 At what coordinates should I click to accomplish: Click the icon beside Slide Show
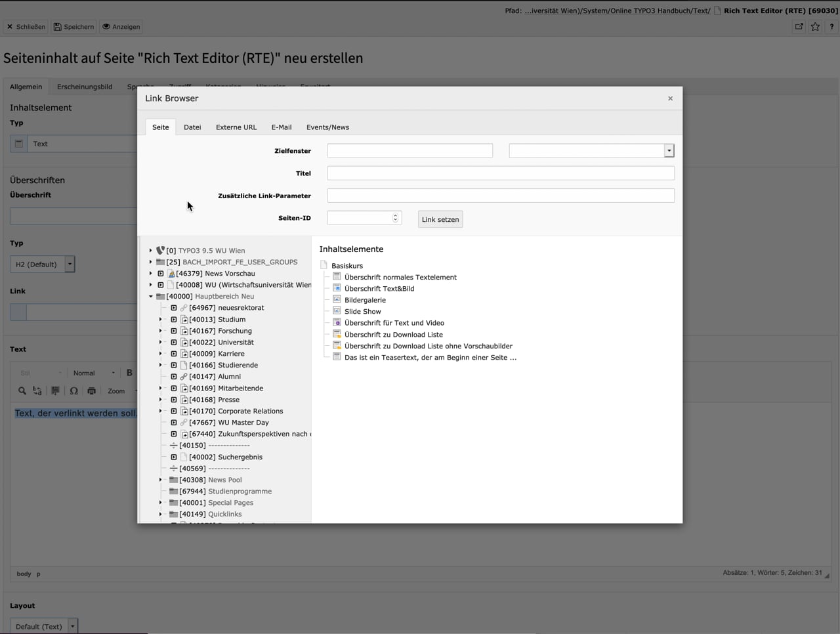(x=337, y=311)
